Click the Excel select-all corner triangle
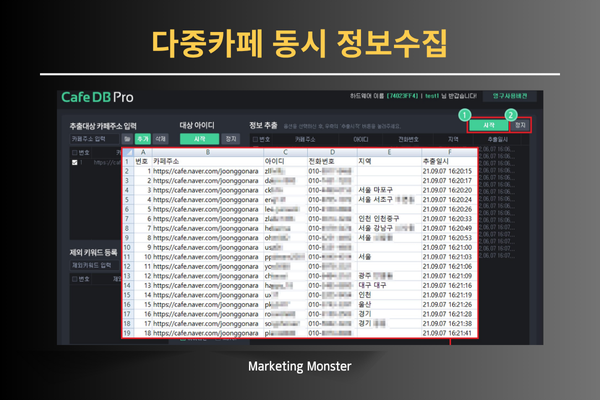The height and width of the screenshot is (400, 600). 128,152
